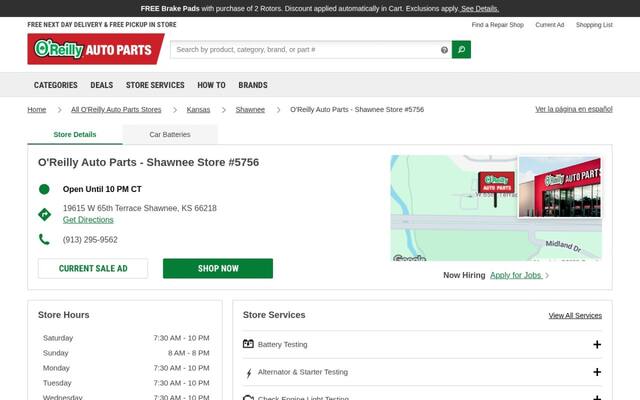
Task: Open the HOW TO menu
Action: click(211, 85)
